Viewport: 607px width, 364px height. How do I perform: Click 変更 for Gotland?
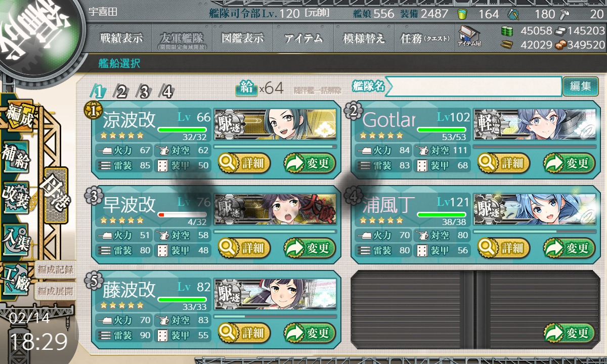coord(569,163)
